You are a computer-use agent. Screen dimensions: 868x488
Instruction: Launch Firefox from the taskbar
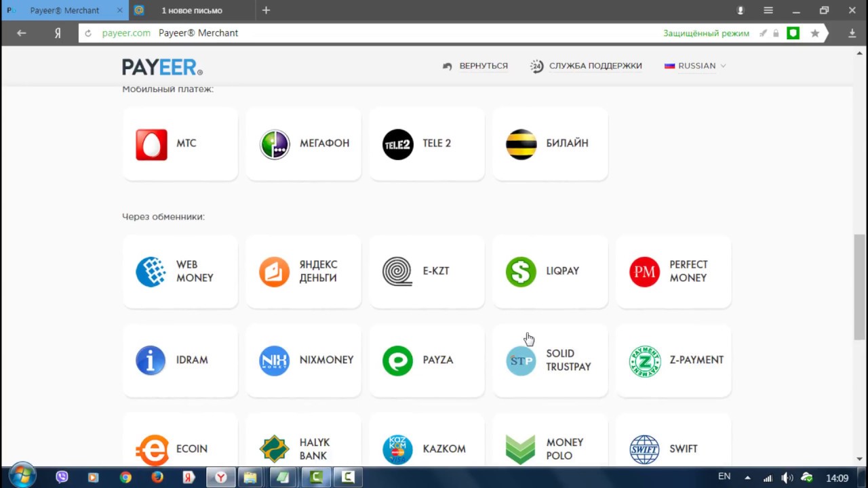coord(157,477)
